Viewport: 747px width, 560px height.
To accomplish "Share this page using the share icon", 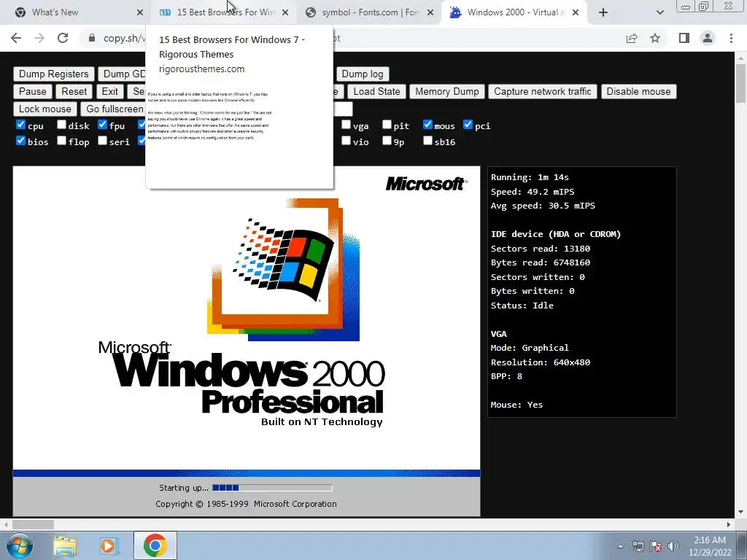I will pos(632,38).
